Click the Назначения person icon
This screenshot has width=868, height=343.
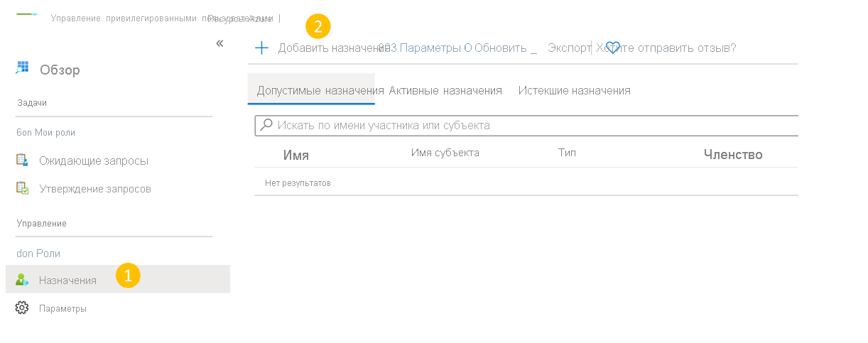pyautogui.click(x=22, y=280)
